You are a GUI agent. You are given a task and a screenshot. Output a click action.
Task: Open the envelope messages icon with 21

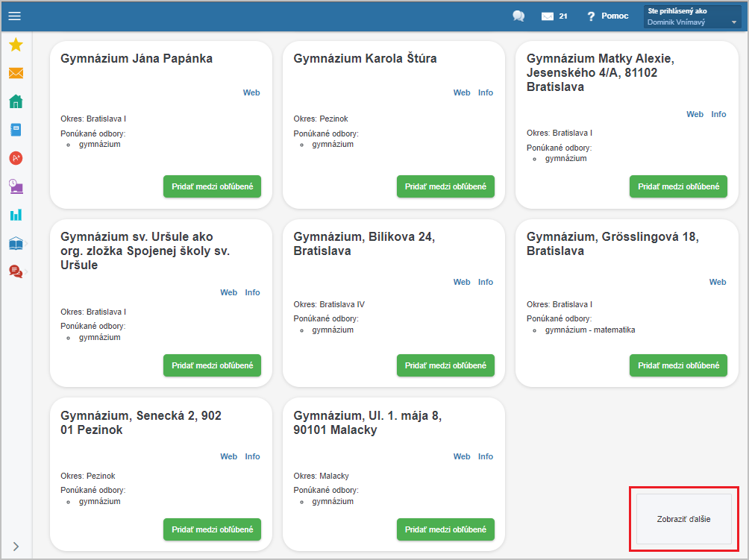(554, 16)
